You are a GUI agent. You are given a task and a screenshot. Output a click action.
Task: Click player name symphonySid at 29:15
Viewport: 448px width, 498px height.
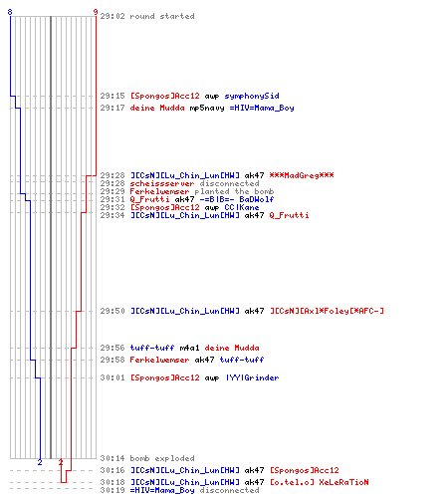[x=252, y=96]
